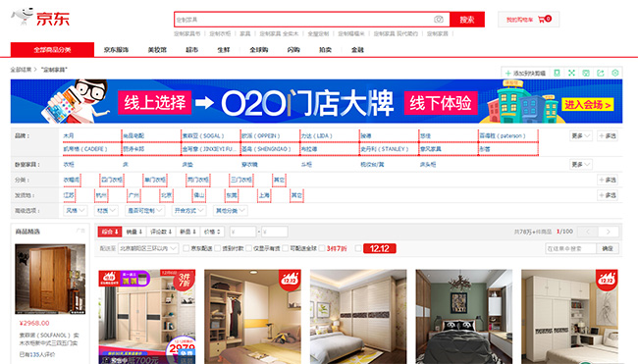Viewport: 638px width, 364px height.
Task: Click the green settings gear icon
Action: (x=614, y=73)
